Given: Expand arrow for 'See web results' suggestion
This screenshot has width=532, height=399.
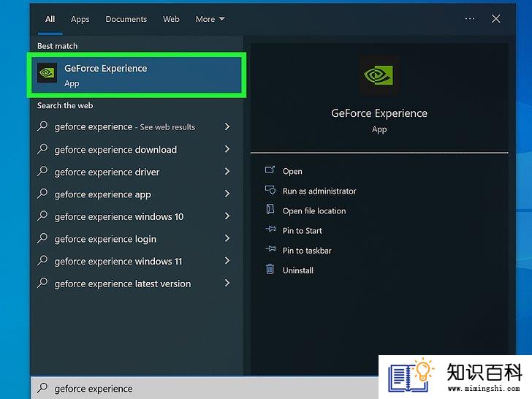Looking at the screenshot, I should point(227,126).
